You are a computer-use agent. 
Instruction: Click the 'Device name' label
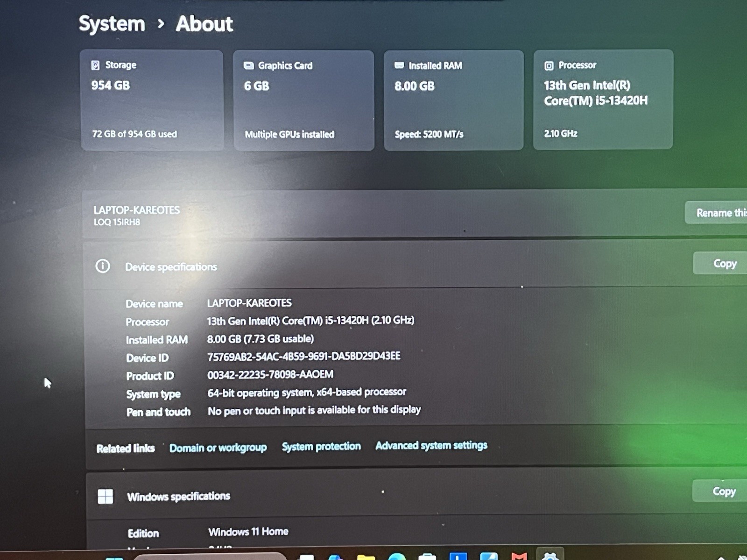point(154,304)
